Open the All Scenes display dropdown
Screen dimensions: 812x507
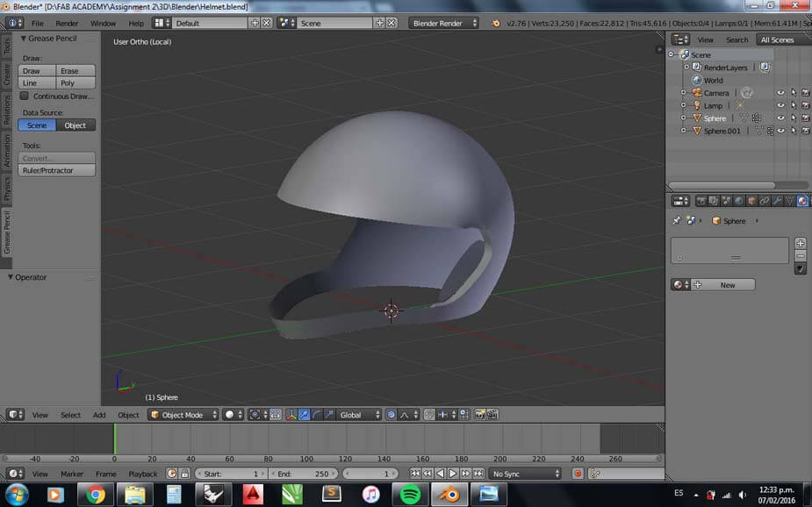pos(783,39)
